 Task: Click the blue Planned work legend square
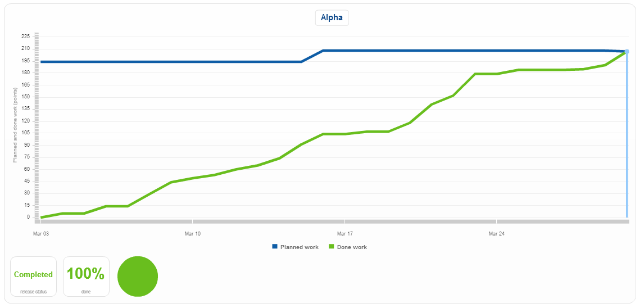(x=275, y=246)
